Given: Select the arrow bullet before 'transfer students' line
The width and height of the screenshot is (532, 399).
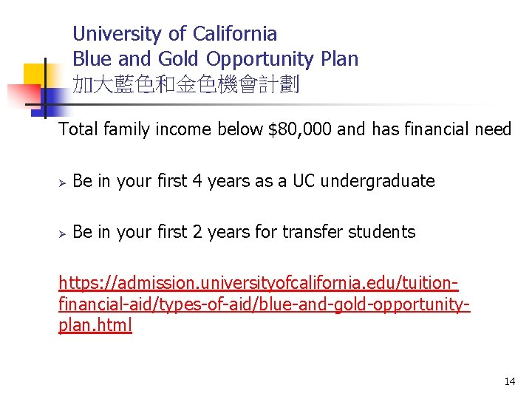Looking at the screenshot, I should tap(62, 234).
